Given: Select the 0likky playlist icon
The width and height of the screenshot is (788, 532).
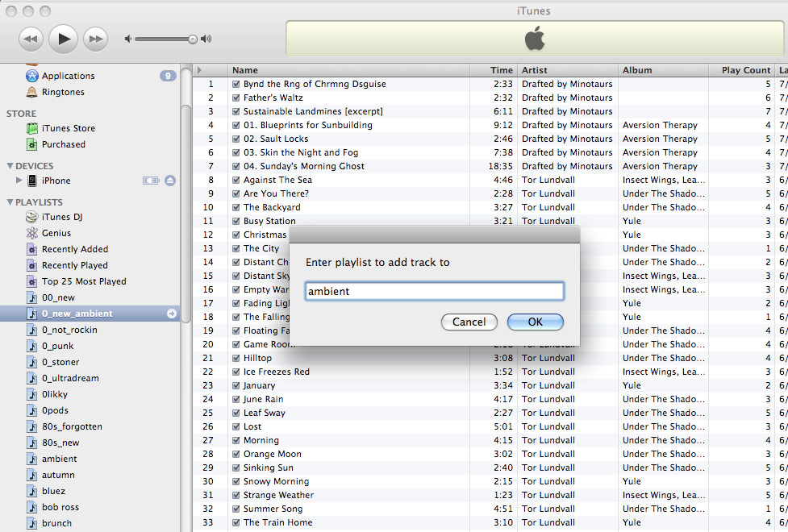Looking at the screenshot, I should coord(32,394).
